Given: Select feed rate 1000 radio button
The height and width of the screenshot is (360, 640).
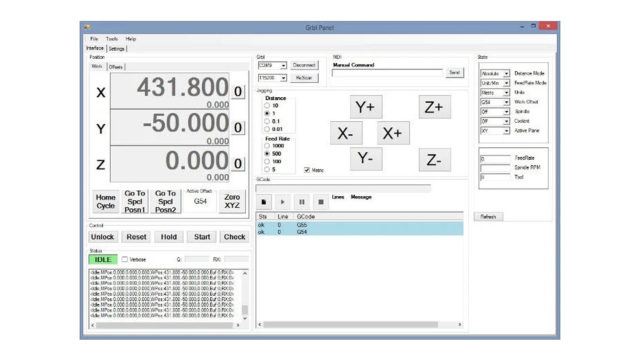Looking at the screenshot, I should coord(267,146).
